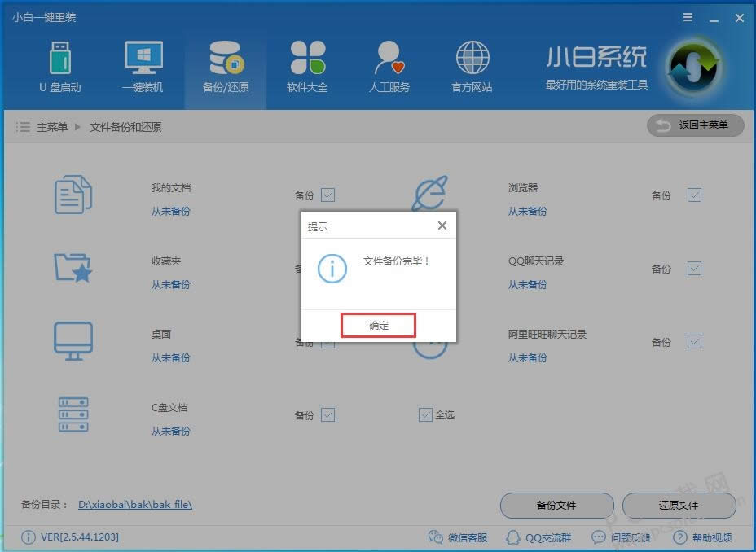Click the C盘文档 drive icon
Image resolution: width=756 pixels, height=552 pixels.
tap(73, 414)
